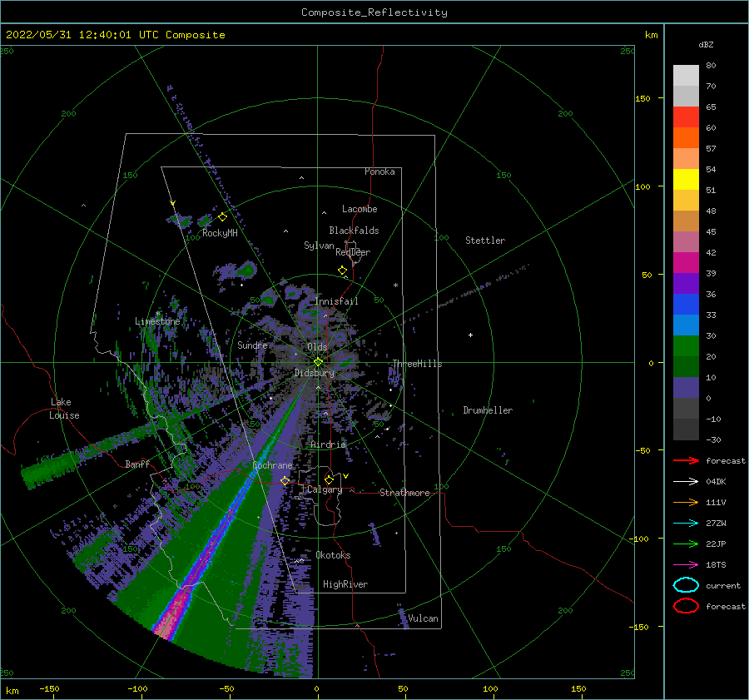Pick the pink 42-45 dBZ swatch
This screenshot has width=749, height=700.
pyautogui.click(x=686, y=242)
